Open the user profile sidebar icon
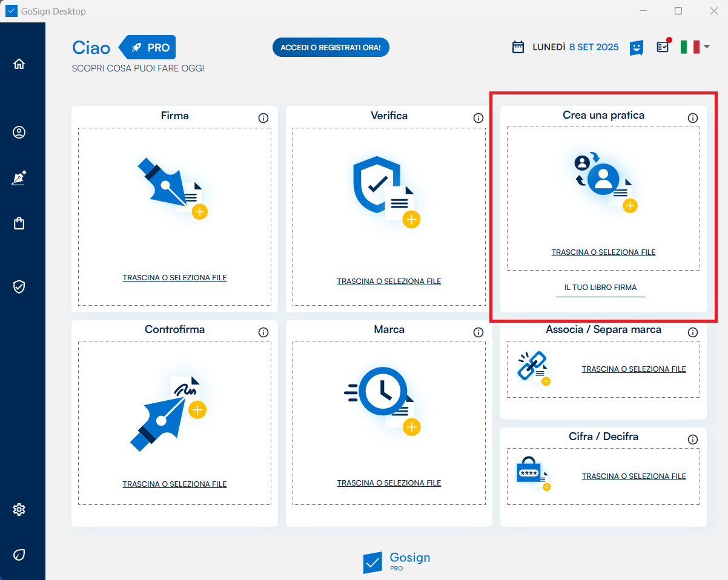The image size is (728, 580). 19,132
